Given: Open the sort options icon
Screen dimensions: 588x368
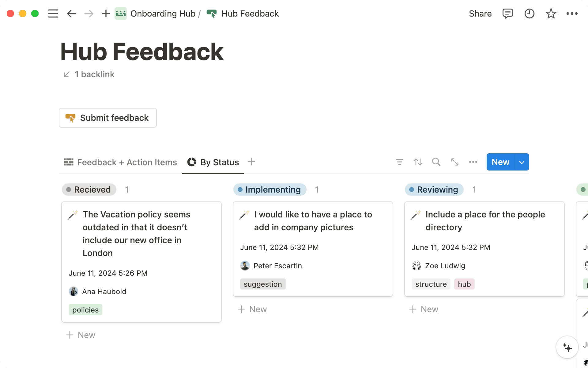Looking at the screenshot, I should 418,162.
